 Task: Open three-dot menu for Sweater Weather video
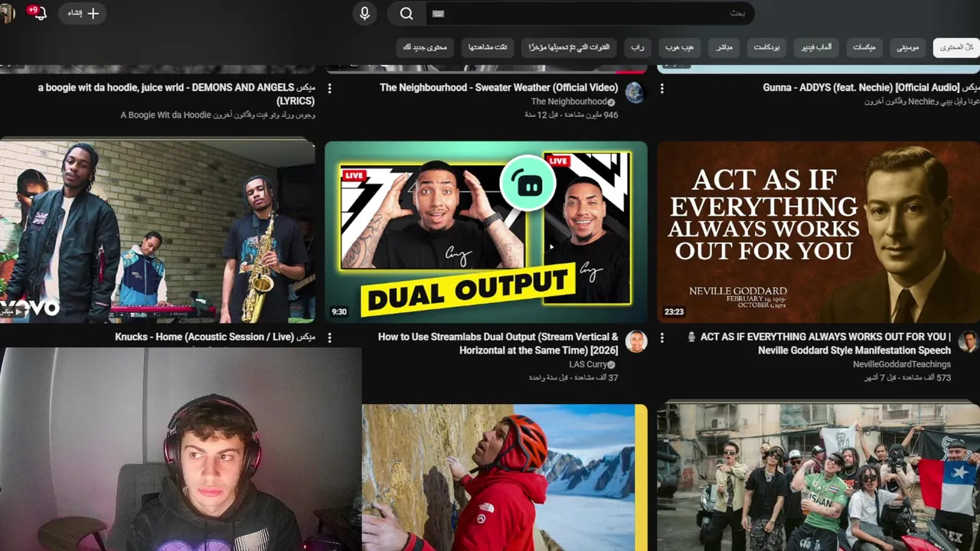click(330, 89)
